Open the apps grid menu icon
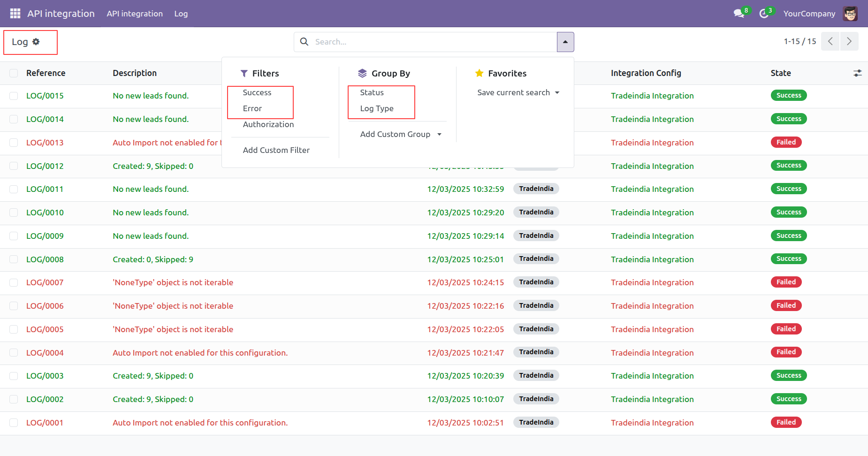Screen dimensions: 868x456 (15, 14)
